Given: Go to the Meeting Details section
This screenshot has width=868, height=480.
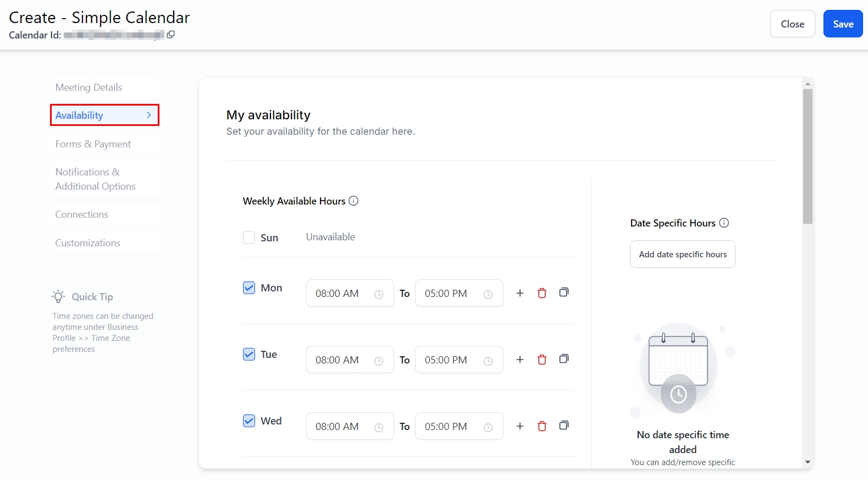Looking at the screenshot, I should pyautogui.click(x=89, y=87).
